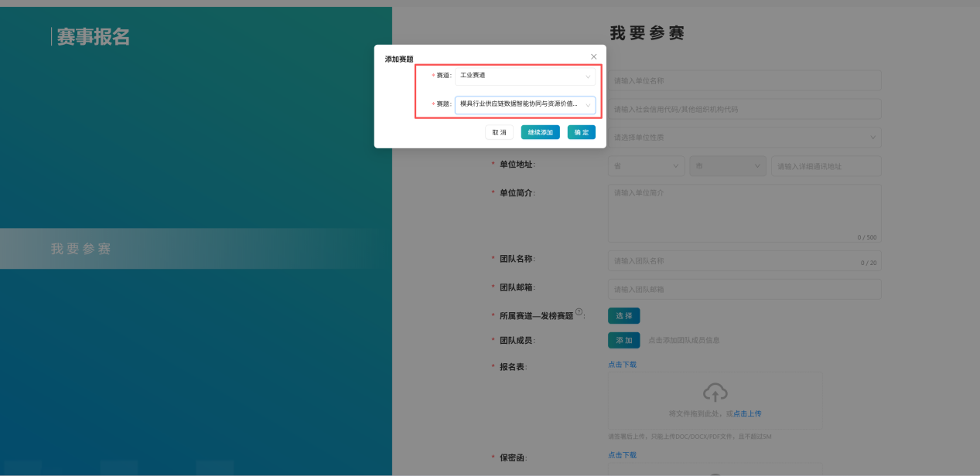980x476 pixels.
Task: Click the 赛事报名 heading text
Action: click(93, 36)
